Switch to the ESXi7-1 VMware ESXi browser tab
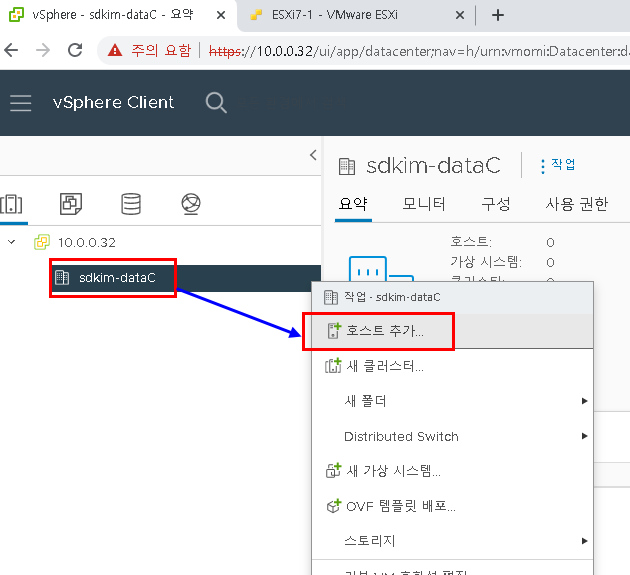Image resolution: width=630 pixels, height=575 pixels. pyautogui.click(x=354, y=15)
